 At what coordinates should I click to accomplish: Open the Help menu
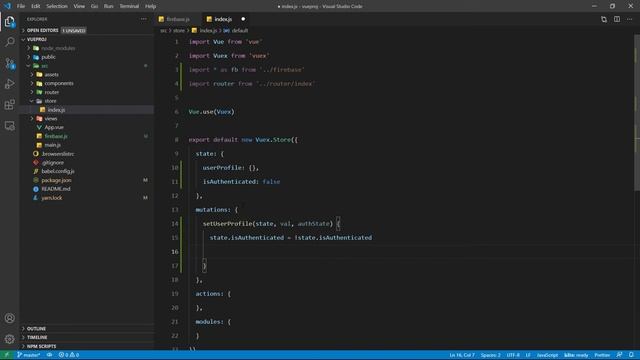pyautogui.click(x=151, y=6)
